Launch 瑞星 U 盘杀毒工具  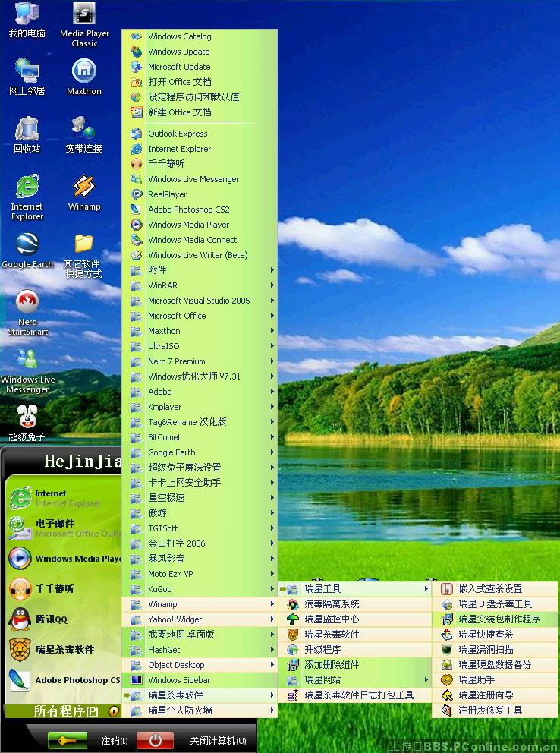[495, 604]
